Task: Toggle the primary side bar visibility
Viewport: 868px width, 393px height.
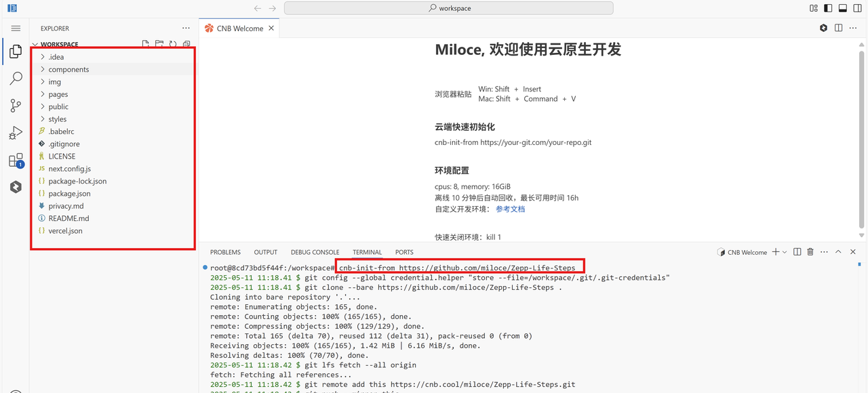Action: (828, 8)
